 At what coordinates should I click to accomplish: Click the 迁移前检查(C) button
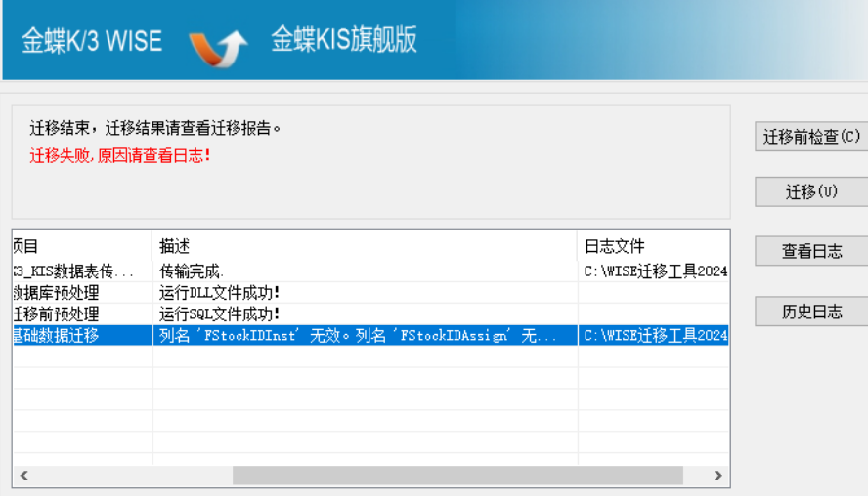coord(811,136)
